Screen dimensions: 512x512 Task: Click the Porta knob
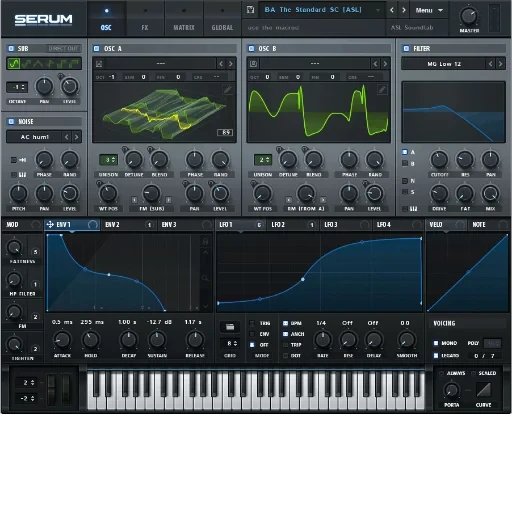pos(452,390)
